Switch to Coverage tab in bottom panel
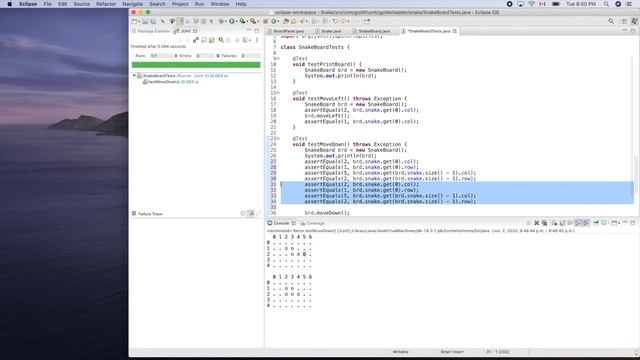Image resolution: width=640 pixels, height=360 pixels. click(313, 223)
